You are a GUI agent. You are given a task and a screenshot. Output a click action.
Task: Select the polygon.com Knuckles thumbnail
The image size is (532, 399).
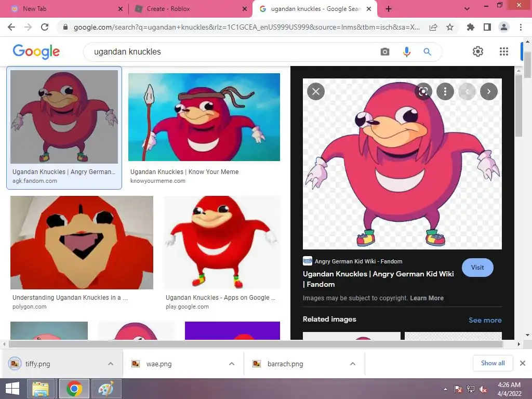[x=82, y=243]
